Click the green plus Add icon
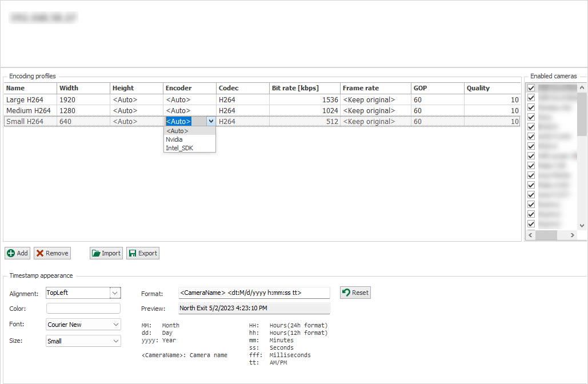Screen dimensions: 588x384 click(11, 253)
